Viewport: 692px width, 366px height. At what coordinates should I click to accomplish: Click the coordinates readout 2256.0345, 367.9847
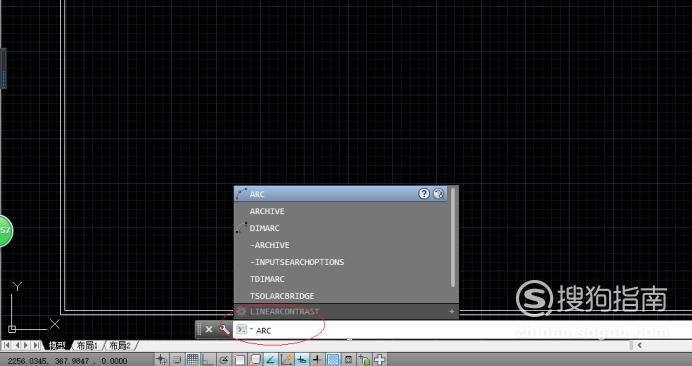[x=67, y=361]
